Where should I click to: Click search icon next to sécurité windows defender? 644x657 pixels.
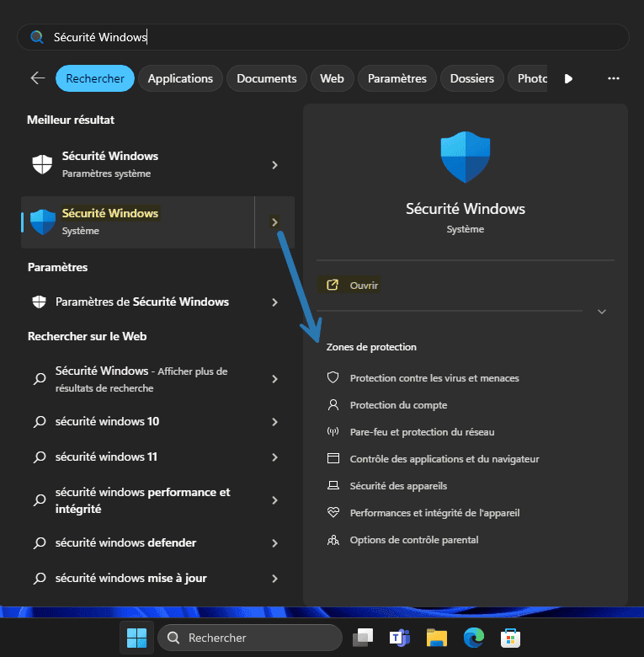pos(40,543)
